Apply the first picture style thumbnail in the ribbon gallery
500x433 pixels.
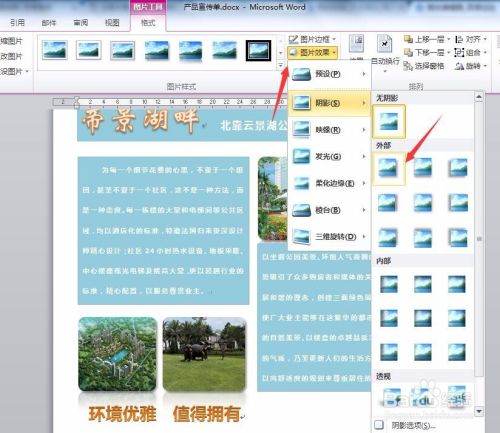click(55, 50)
